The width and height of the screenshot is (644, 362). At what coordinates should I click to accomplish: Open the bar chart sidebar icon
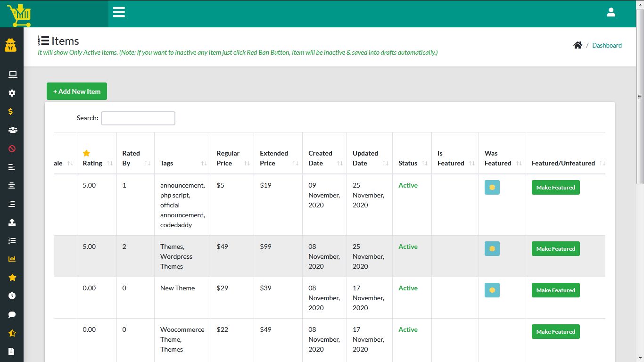point(12,259)
